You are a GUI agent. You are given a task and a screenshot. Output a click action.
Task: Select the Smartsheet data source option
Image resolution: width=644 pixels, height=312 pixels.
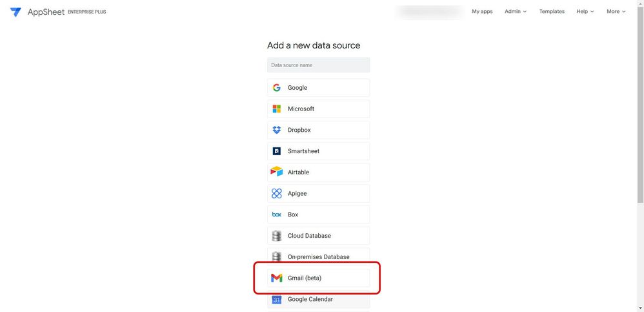(x=318, y=151)
